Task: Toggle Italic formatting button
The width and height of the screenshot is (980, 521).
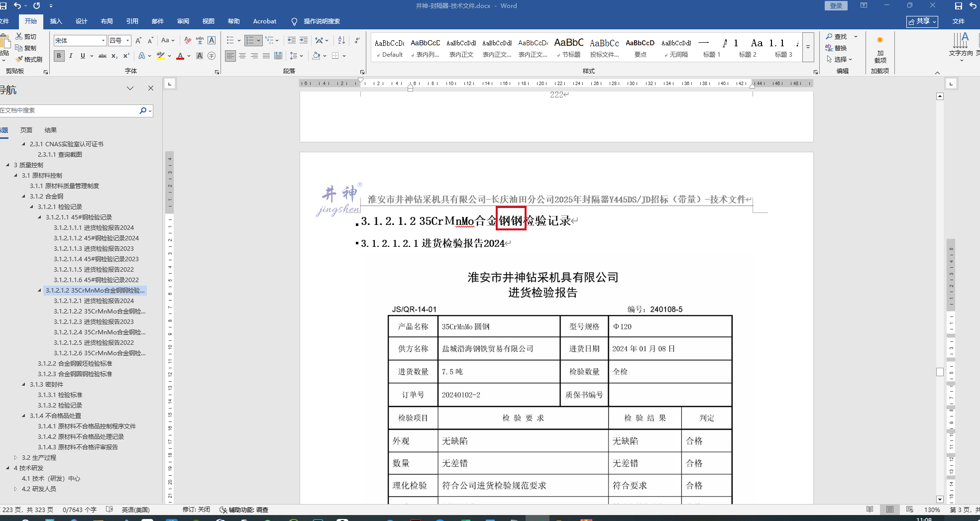Action: pos(71,56)
